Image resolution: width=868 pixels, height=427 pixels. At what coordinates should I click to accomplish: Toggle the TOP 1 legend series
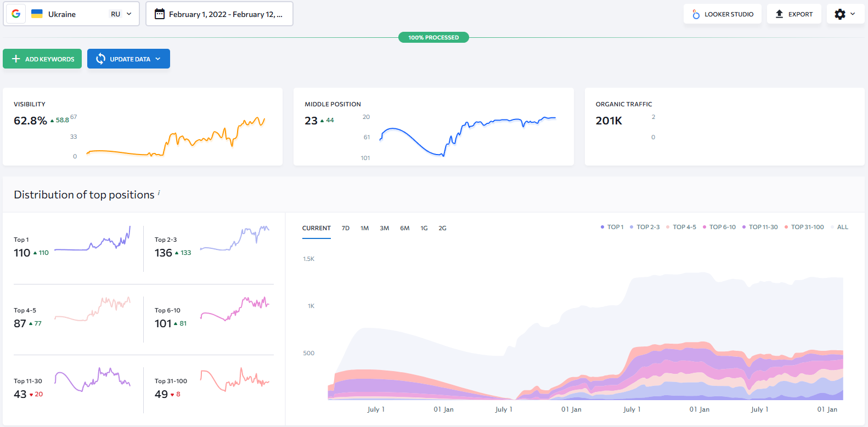(x=612, y=227)
